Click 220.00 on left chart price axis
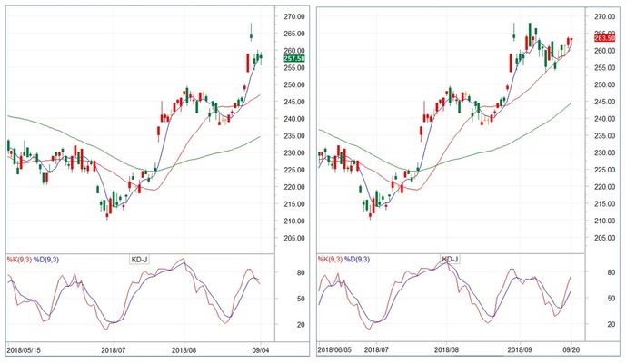The image size is (636, 364). [294, 187]
